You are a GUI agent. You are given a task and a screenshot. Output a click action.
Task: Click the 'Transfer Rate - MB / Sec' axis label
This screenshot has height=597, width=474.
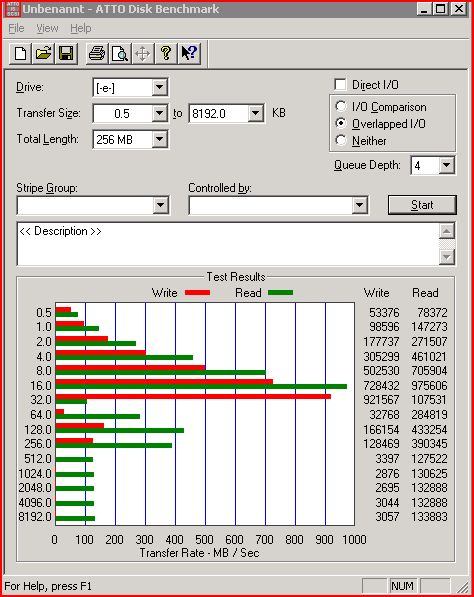pos(199,553)
